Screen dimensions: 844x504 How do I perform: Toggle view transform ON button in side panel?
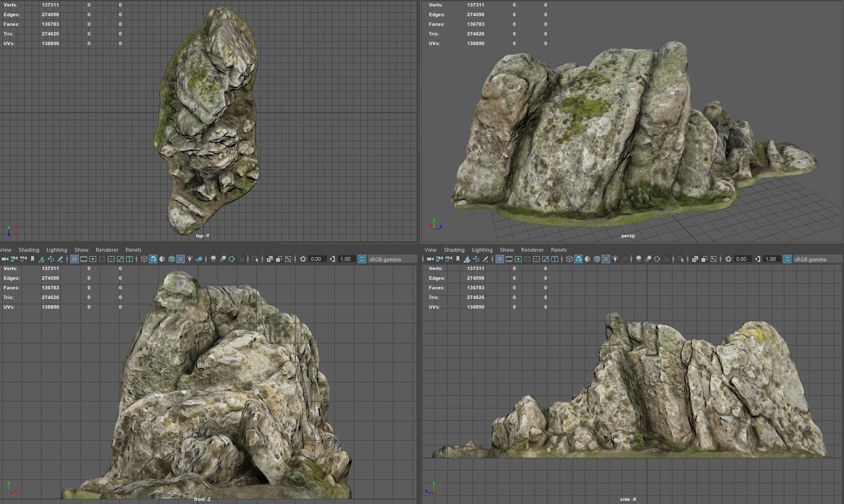click(787, 259)
